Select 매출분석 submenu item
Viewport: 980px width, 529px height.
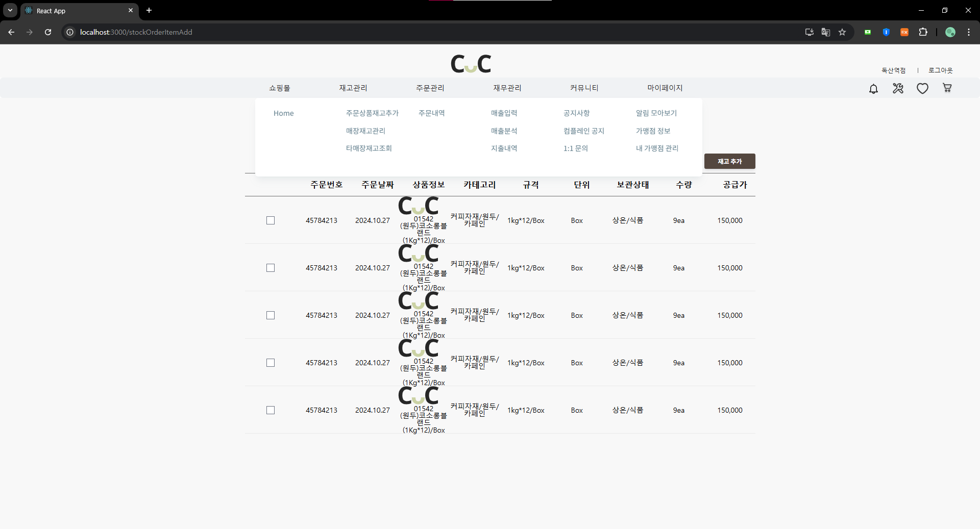[504, 131]
